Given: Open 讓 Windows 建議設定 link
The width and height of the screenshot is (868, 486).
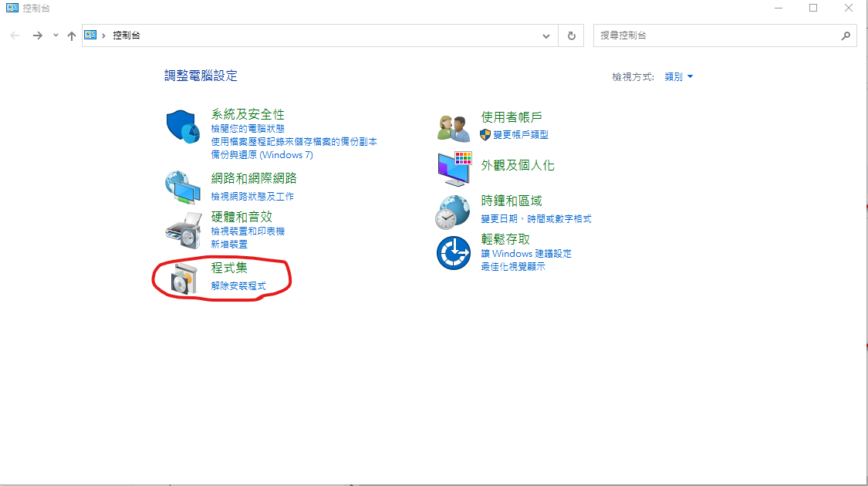Looking at the screenshot, I should (526, 254).
